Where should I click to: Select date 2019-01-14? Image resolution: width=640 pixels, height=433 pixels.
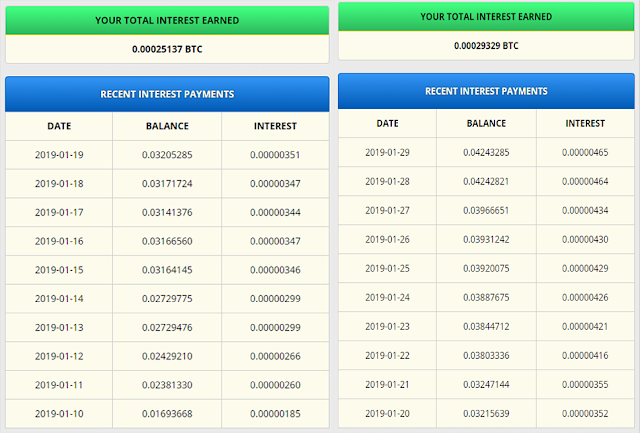click(x=59, y=299)
